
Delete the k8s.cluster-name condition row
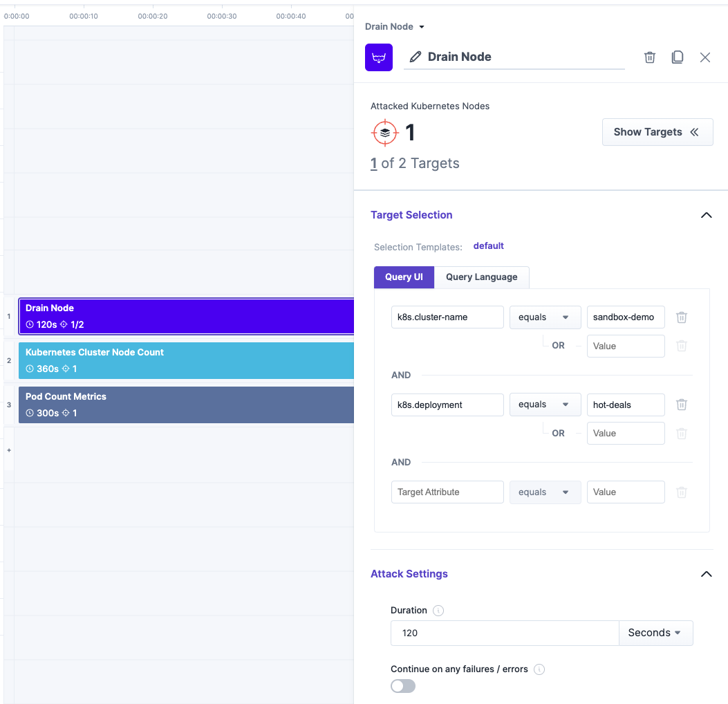681,317
